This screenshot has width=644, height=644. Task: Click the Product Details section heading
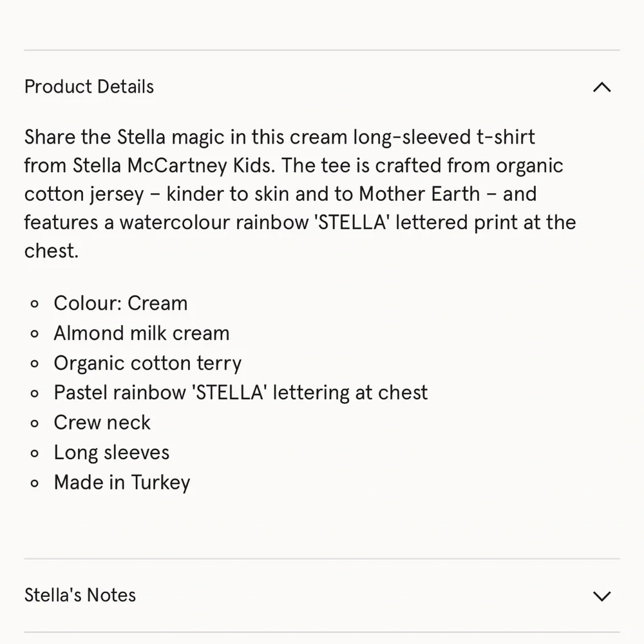[x=89, y=87]
